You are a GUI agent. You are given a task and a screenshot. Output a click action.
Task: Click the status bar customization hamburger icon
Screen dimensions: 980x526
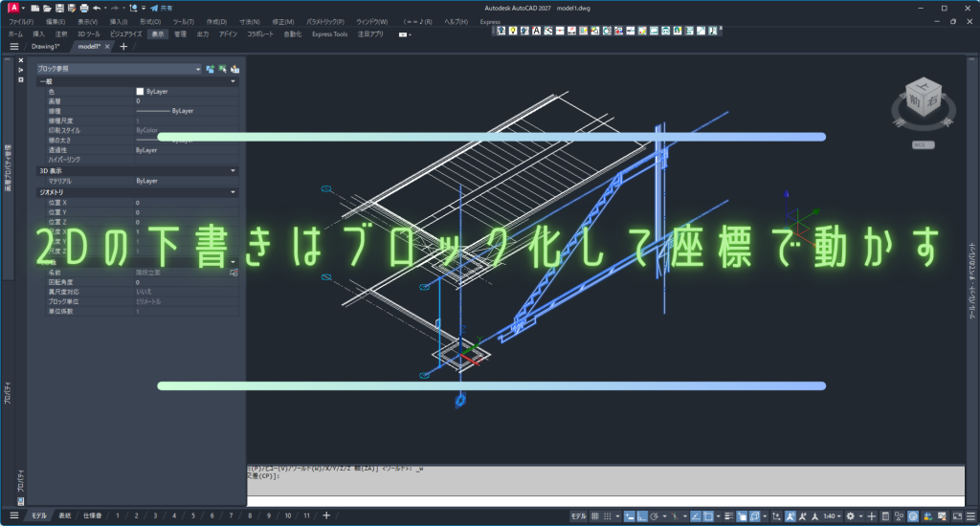pos(970,515)
